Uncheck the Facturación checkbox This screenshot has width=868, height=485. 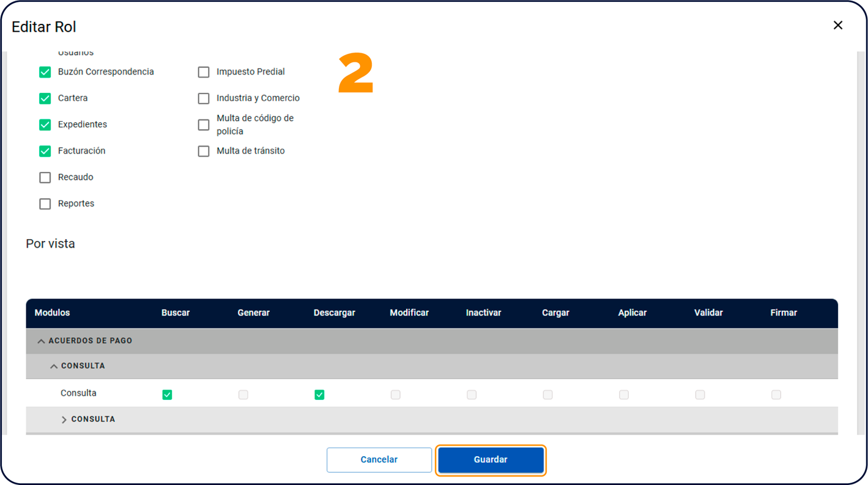45,151
